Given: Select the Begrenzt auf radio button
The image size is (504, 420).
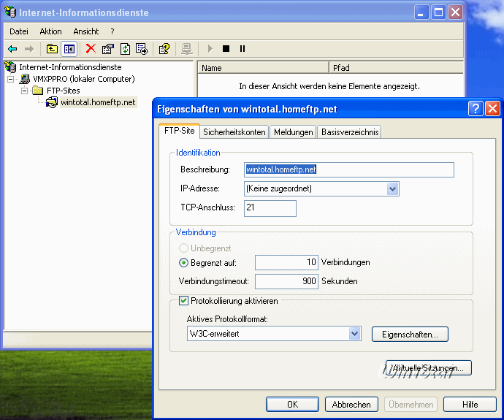Looking at the screenshot, I should pos(183,262).
